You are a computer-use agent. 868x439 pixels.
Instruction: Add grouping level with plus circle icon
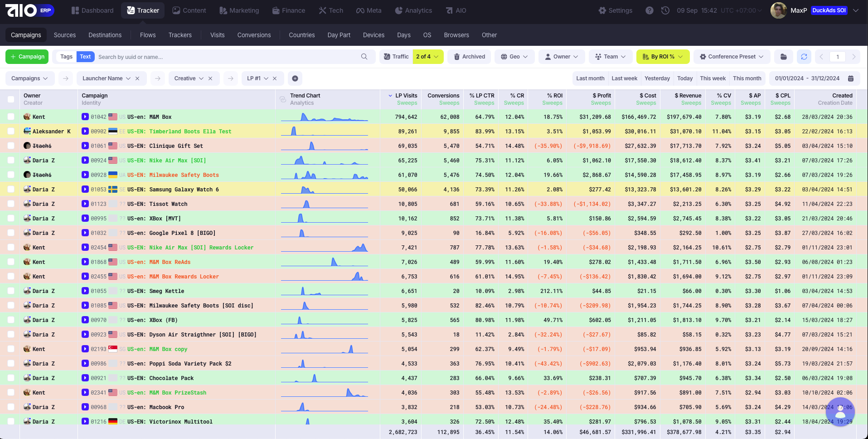point(295,78)
